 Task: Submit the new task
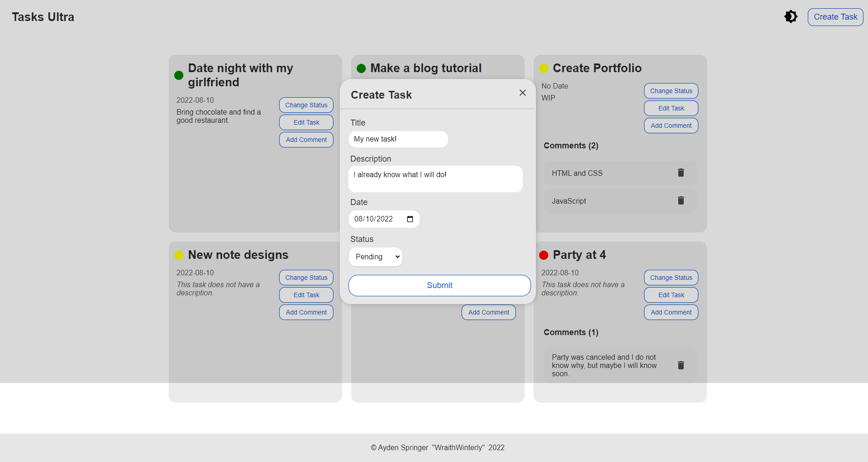[439, 285]
